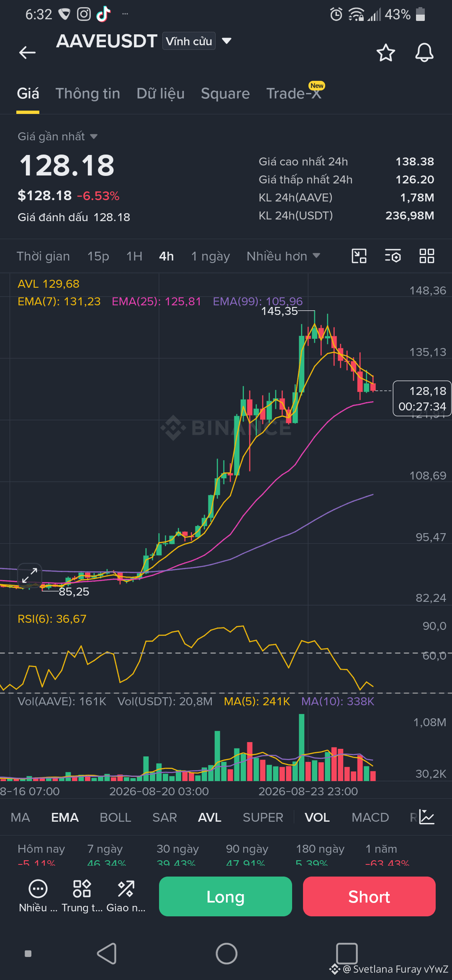The height and width of the screenshot is (980, 452).
Task: Tap the 1 năm performance label
Action: [x=381, y=849]
